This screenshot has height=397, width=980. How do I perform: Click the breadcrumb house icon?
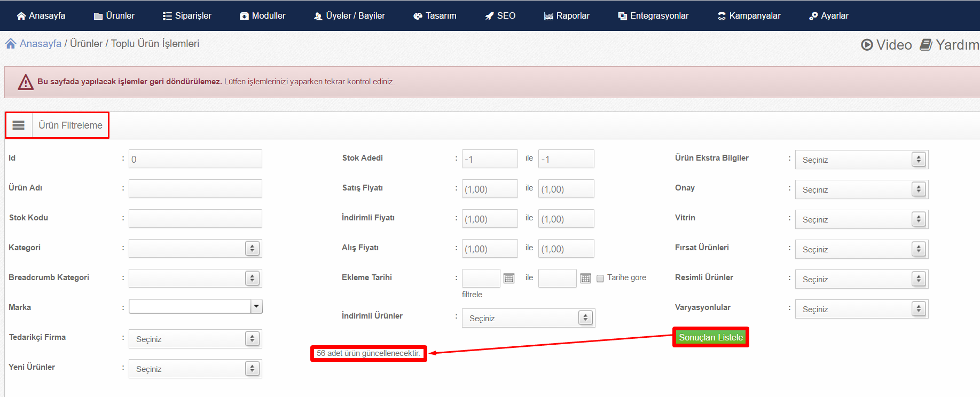click(11, 43)
